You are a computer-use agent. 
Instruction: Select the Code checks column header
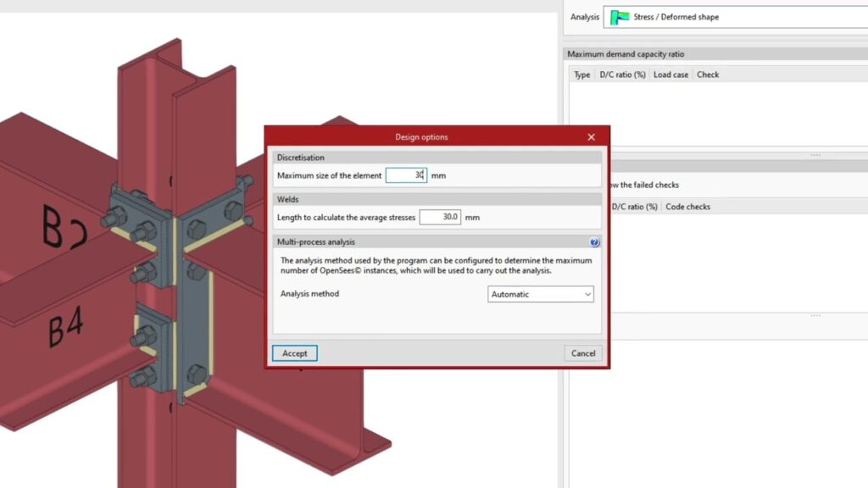coord(687,207)
